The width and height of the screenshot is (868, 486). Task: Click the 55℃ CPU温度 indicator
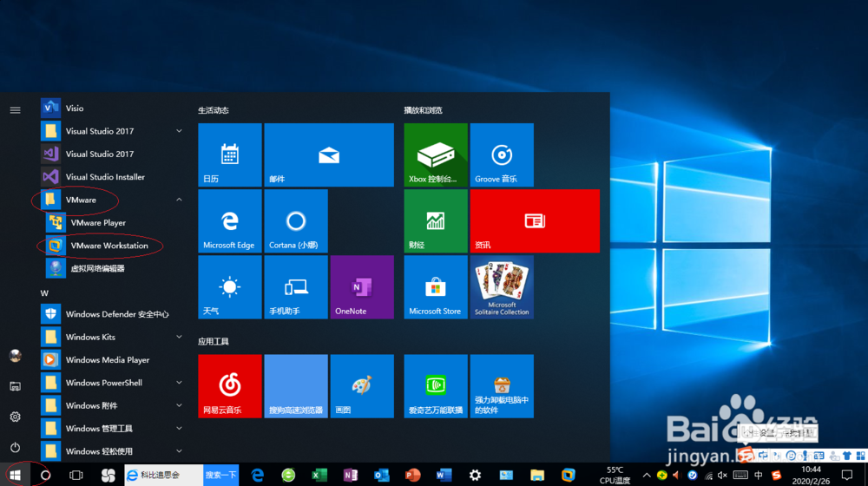pos(615,475)
